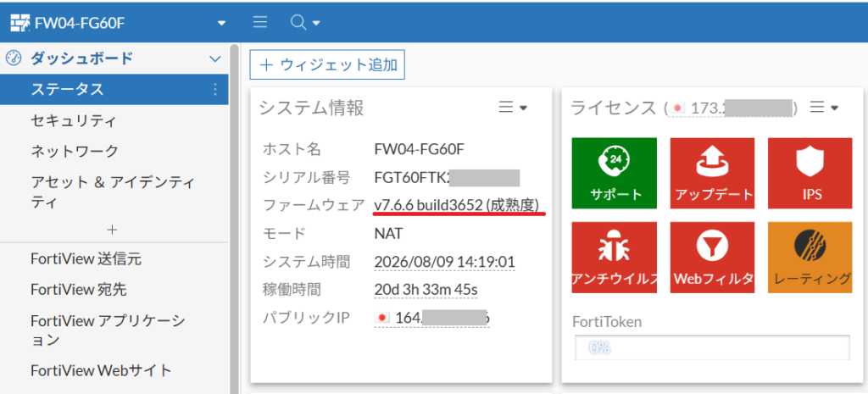The image size is (868, 394).
Task: Click the FortiToken label
Action: tap(607, 321)
